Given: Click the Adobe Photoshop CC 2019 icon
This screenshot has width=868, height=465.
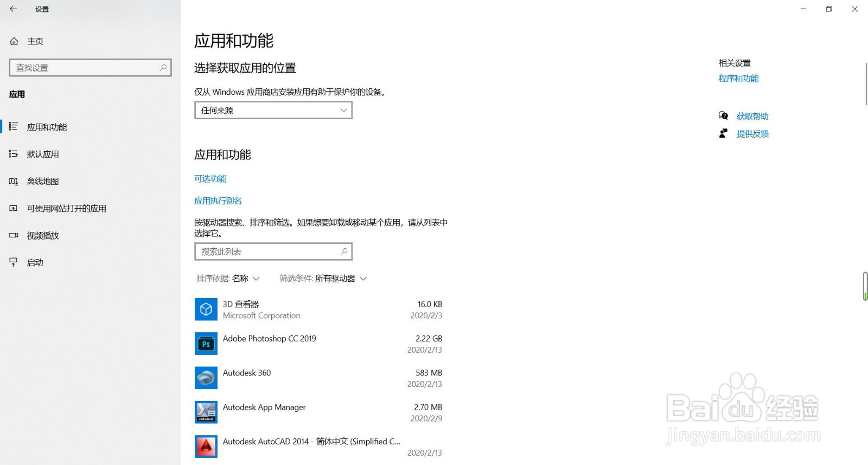Looking at the screenshot, I should 206,344.
